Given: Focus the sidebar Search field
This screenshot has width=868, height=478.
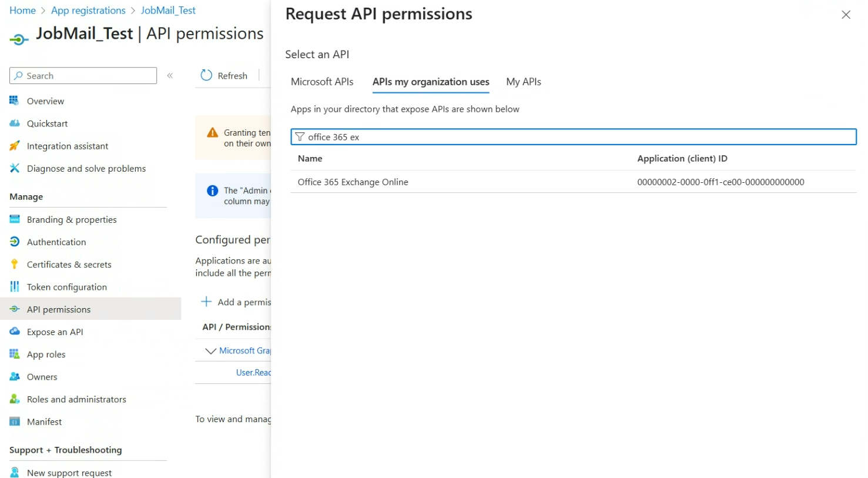Looking at the screenshot, I should 83,76.
